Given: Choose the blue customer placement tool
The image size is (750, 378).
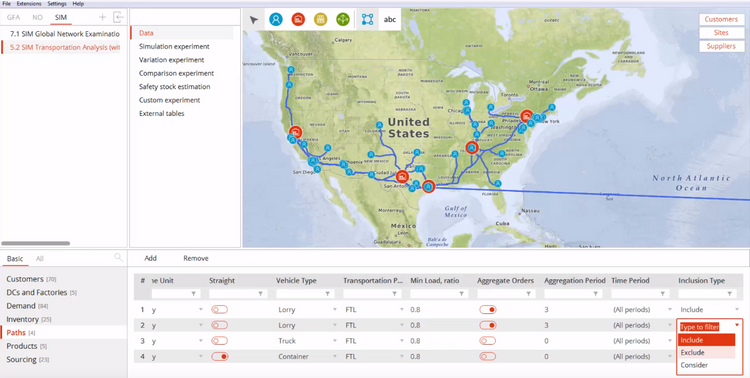Looking at the screenshot, I should [x=276, y=19].
